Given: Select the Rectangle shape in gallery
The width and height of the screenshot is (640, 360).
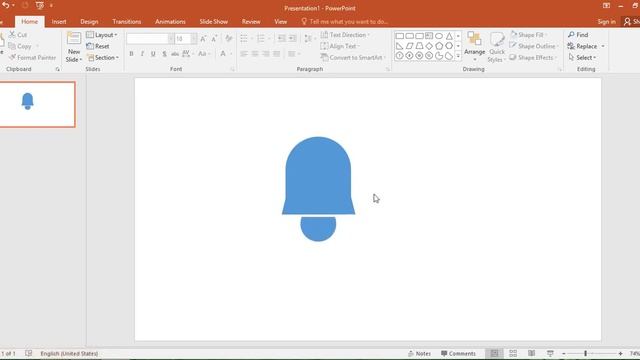Looking at the screenshot, I should point(400,36).
